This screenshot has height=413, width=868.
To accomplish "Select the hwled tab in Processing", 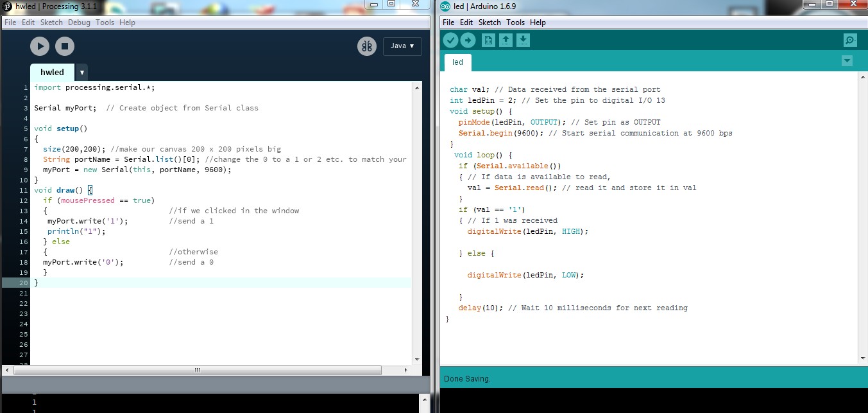I will (52, 73).
